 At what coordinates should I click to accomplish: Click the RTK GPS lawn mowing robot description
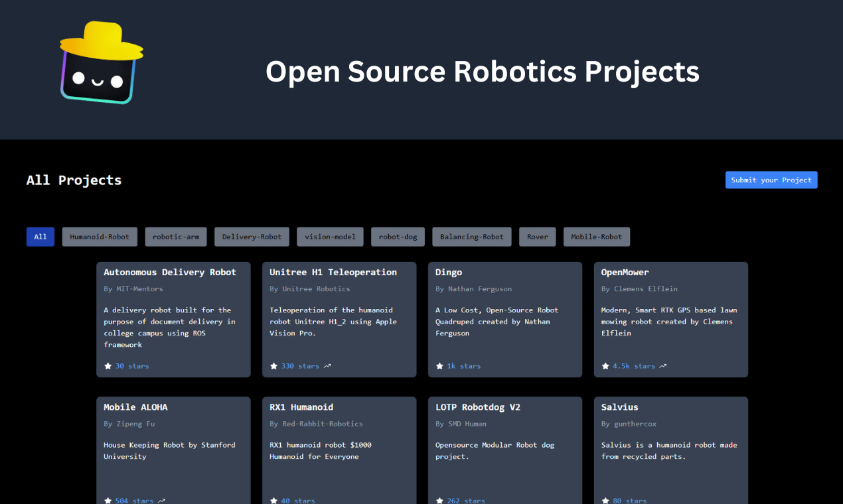(x=669, y=322)
